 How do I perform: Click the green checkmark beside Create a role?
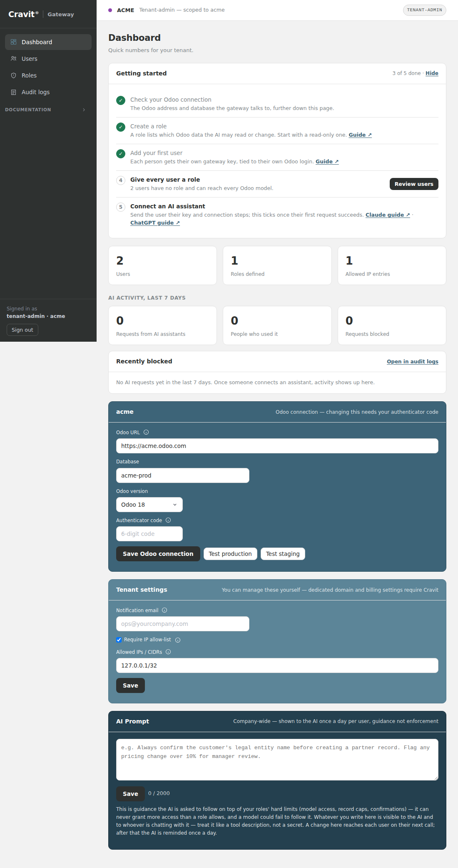tap(121, 127)
